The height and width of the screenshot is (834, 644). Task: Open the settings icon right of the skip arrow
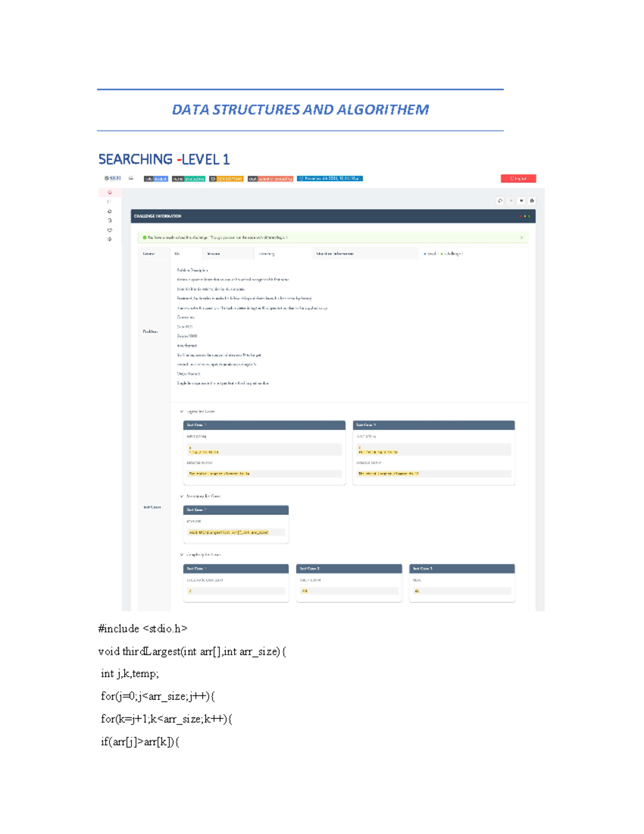[x=532, y=201]
